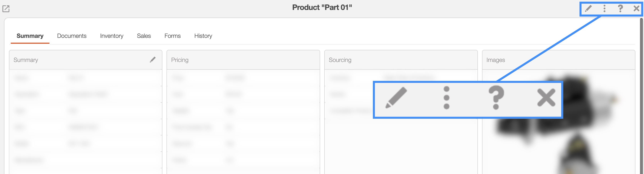Open the Inventory tab
The image size is (644, 174).
point(112,36)
